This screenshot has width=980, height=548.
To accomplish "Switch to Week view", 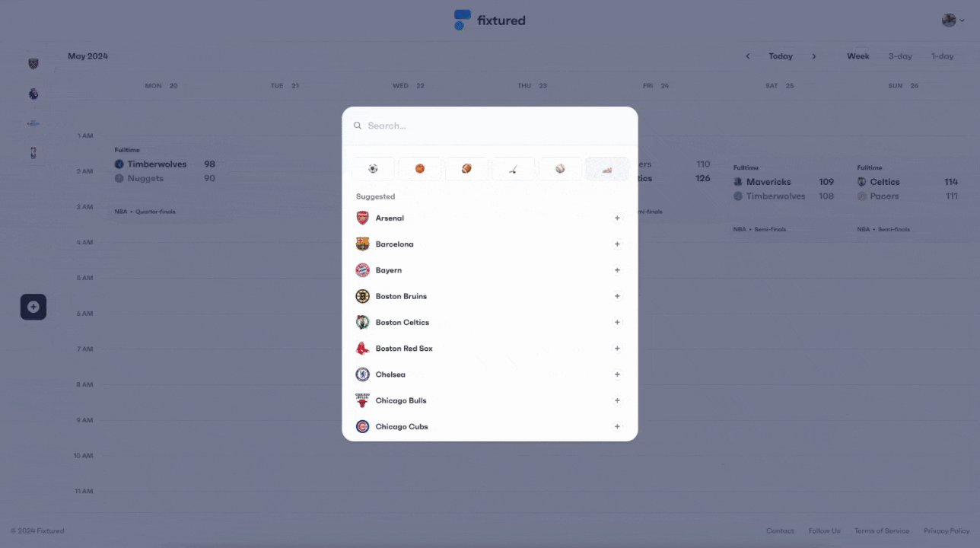I will pos(858,56).
